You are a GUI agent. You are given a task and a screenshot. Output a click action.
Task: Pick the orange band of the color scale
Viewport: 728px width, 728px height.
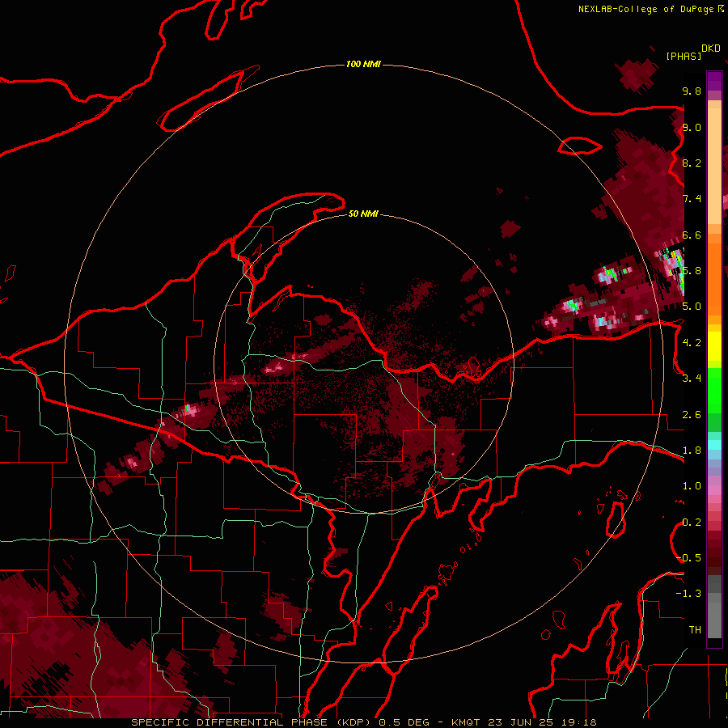(714, 280)
